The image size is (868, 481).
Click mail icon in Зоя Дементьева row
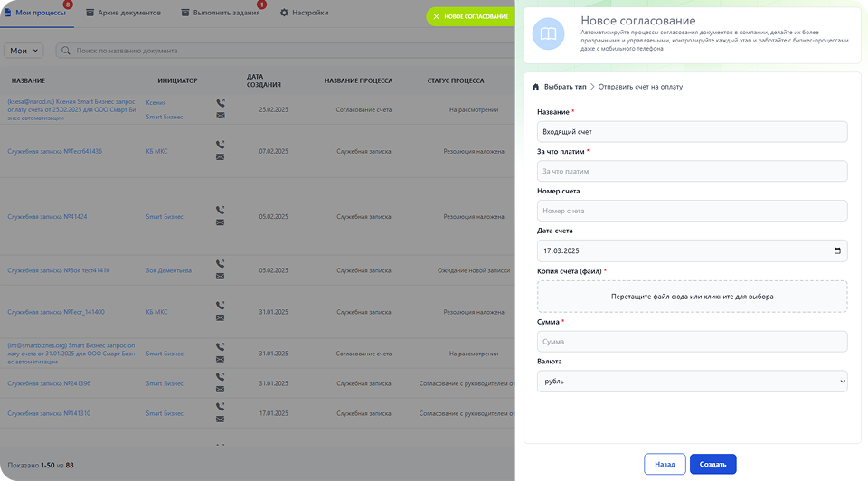click(221, 276)
